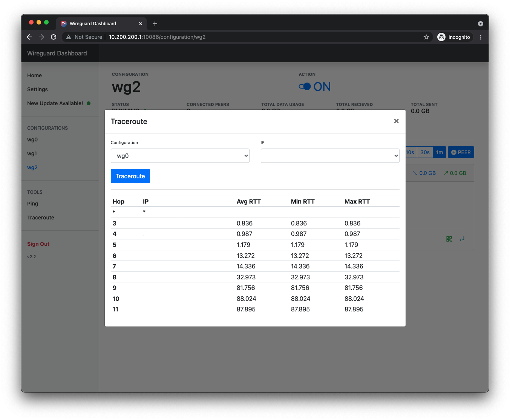
Task: Click the QR code icon
Action: click(449, 239)
